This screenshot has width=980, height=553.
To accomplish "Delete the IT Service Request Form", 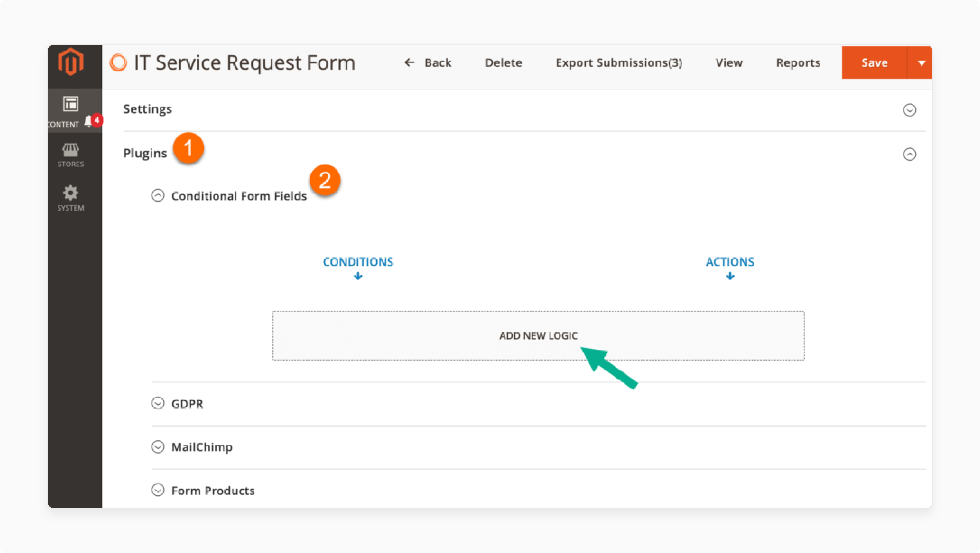I will [503, 62].
